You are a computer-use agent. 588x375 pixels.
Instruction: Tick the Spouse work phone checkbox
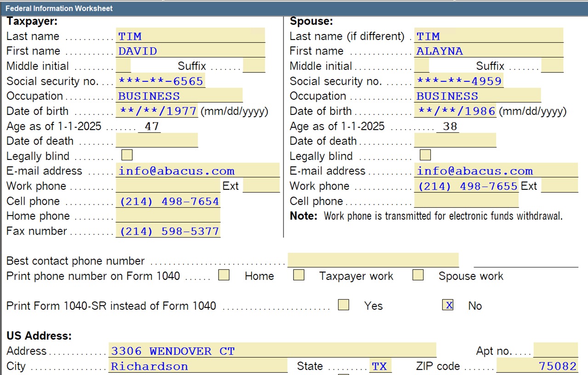coord(418,275)
